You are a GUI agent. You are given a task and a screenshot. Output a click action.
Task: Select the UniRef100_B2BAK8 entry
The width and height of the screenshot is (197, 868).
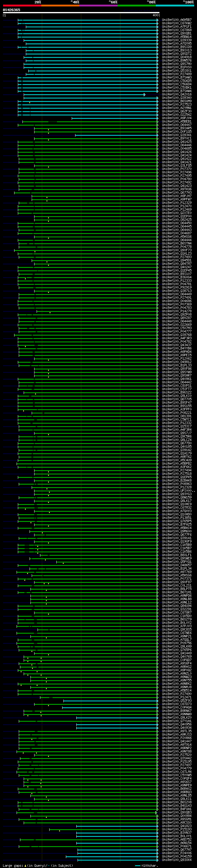177,481
